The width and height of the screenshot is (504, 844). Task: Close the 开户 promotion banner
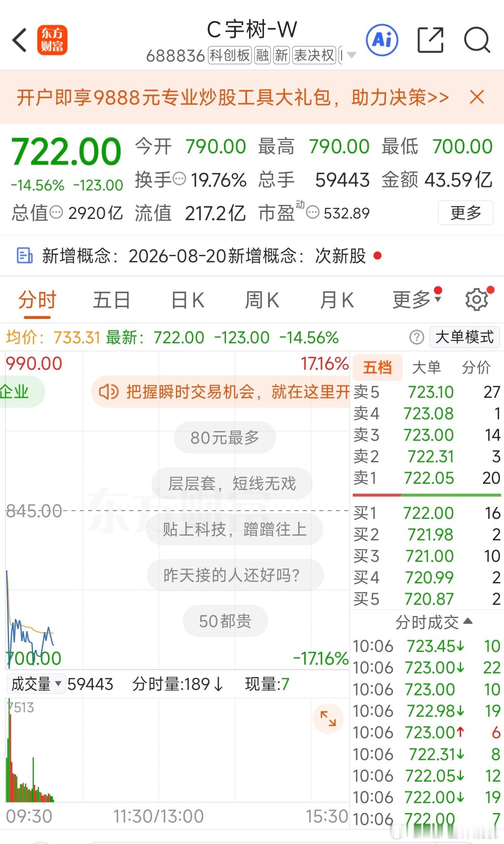click(477, 97)
